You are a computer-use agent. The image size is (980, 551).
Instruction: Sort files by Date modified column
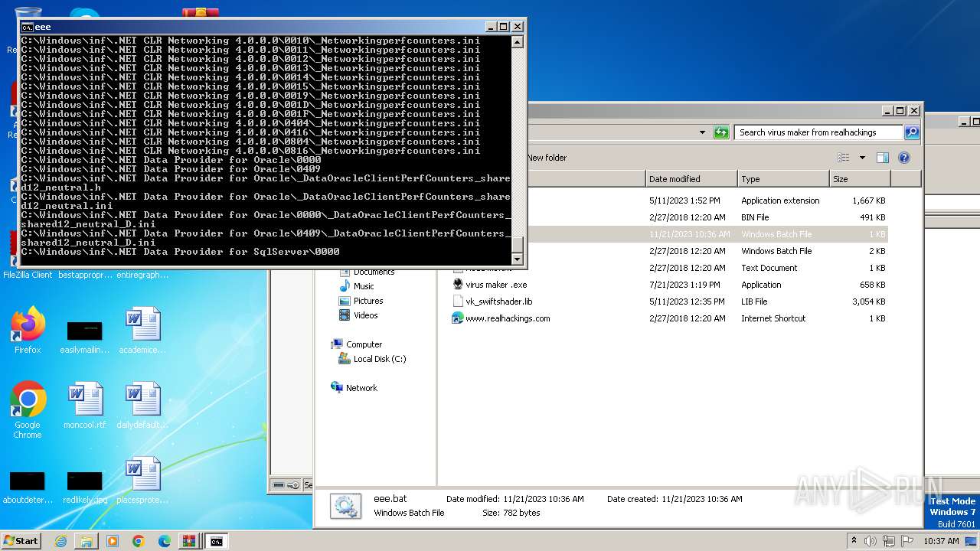(691, 179)
